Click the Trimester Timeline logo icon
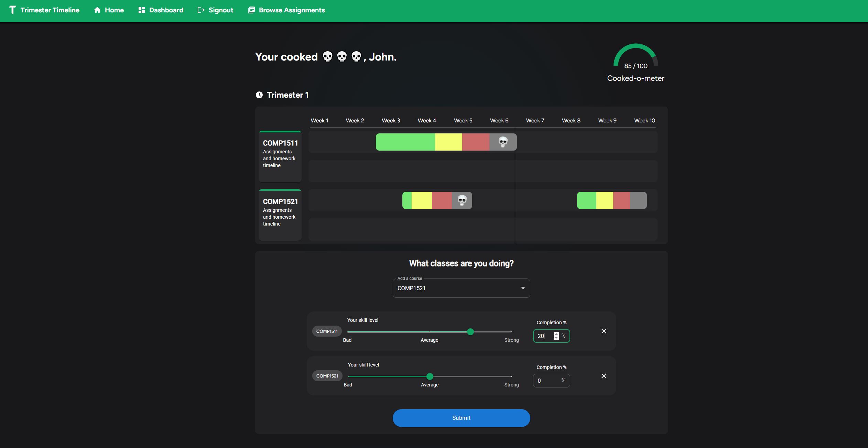Viewport: 868px width, 448px height. 12,10
